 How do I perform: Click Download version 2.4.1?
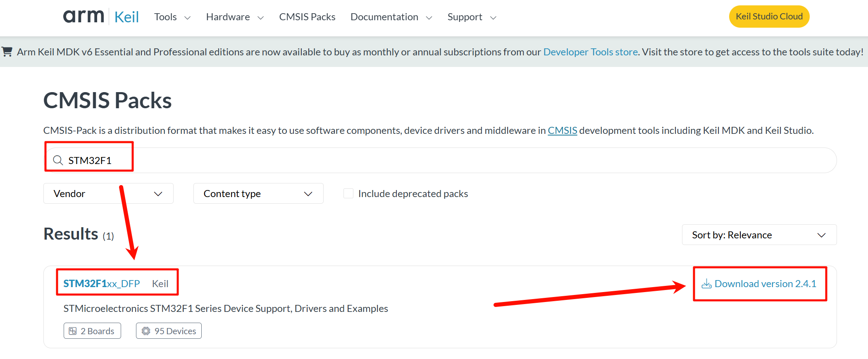(759, 284)
